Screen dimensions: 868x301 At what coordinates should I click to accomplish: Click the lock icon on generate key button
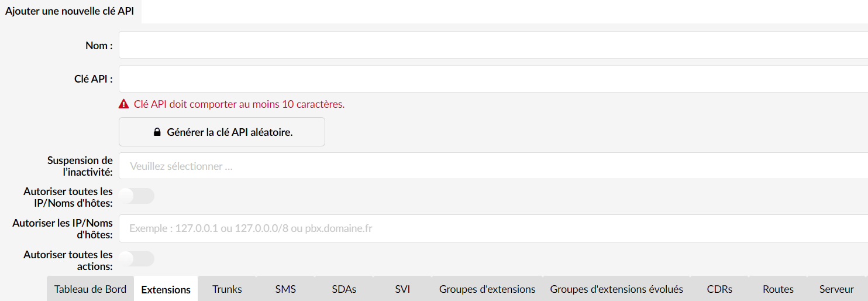tap(157, 132)
